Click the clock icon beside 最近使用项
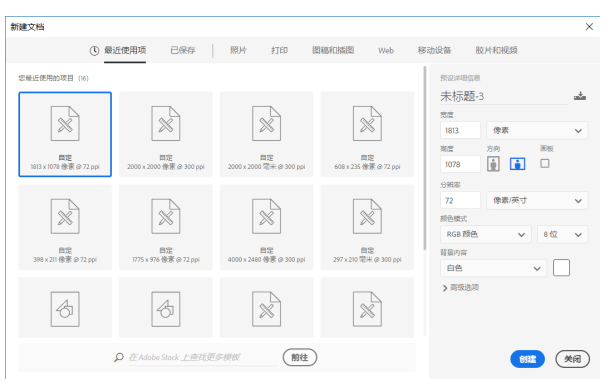This screenshot has height=391, width=606. [x=94, y=51]
